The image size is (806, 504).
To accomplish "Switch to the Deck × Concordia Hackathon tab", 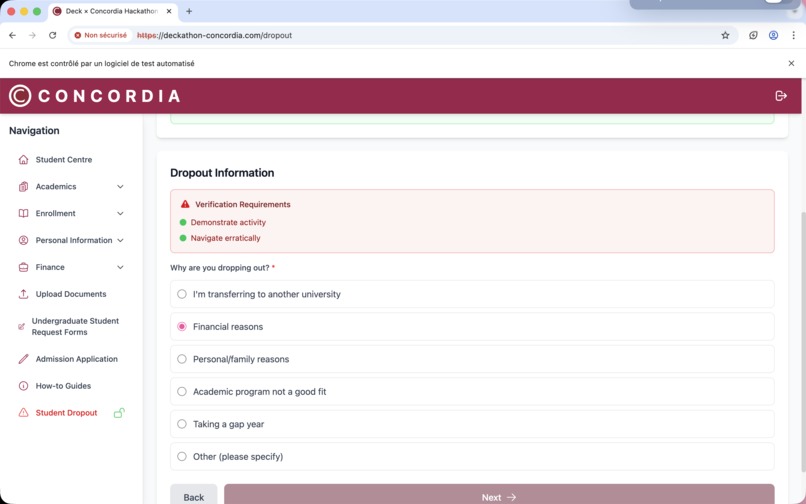I will (x=112, y=11).
